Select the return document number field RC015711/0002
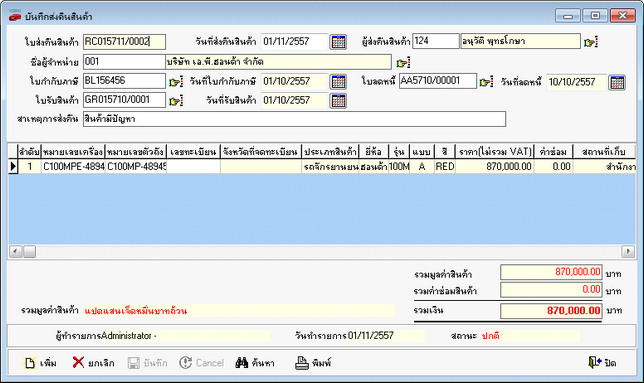Screen dimensions: 644x383 tap(124, 41)
